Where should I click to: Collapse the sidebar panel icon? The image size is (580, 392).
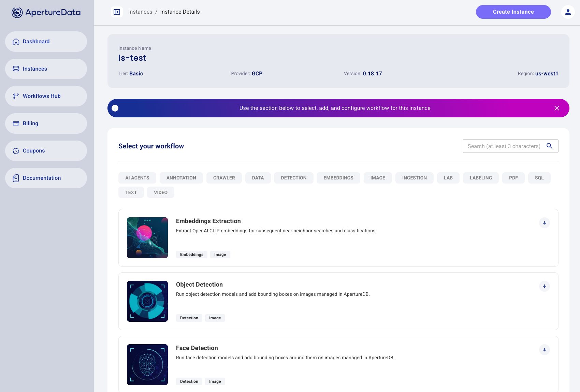coord(117,12)
